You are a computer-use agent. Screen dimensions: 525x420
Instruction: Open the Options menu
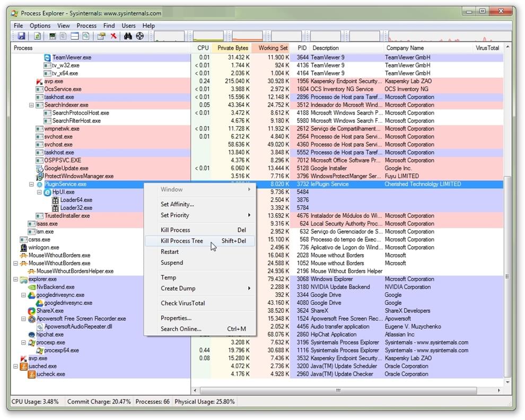(40, 26)
